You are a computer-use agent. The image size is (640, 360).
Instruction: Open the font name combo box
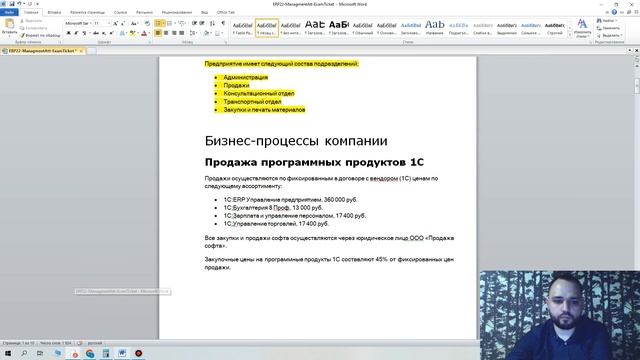click(x=78, y=24)
